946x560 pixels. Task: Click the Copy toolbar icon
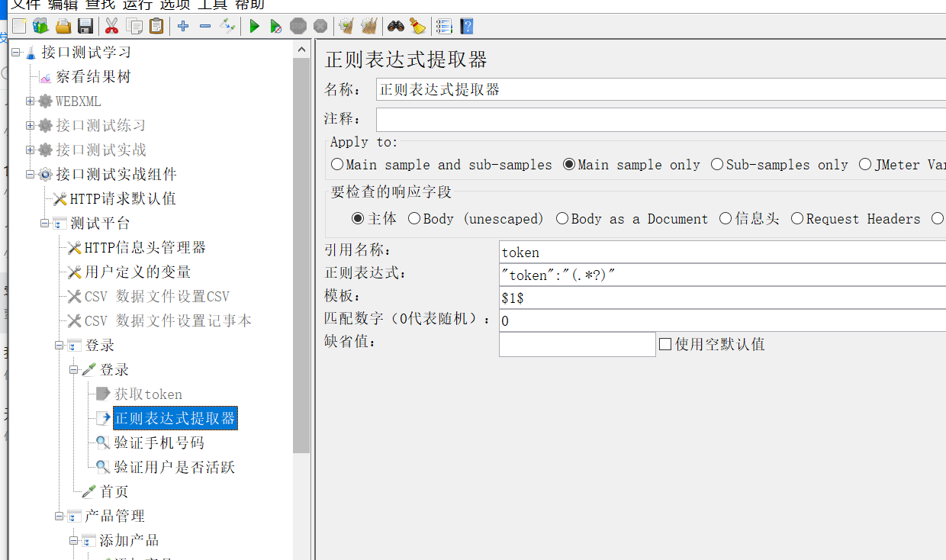pos(134,26)
